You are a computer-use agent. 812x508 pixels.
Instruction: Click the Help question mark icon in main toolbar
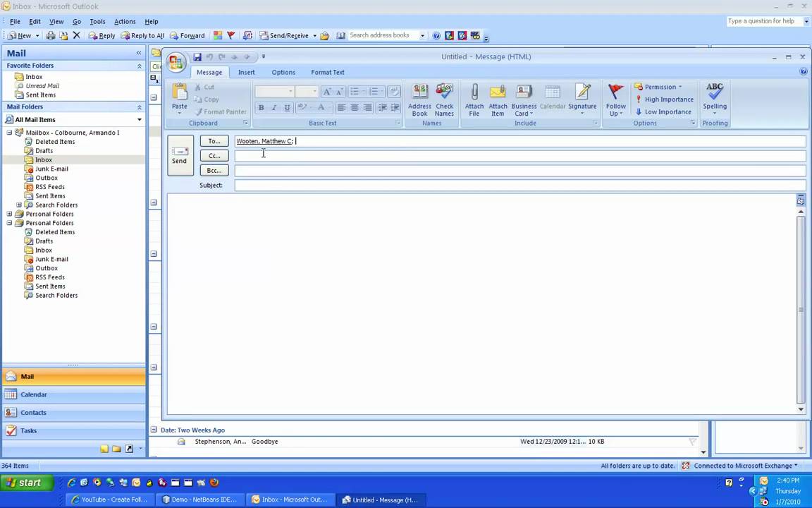click(436, 36)
